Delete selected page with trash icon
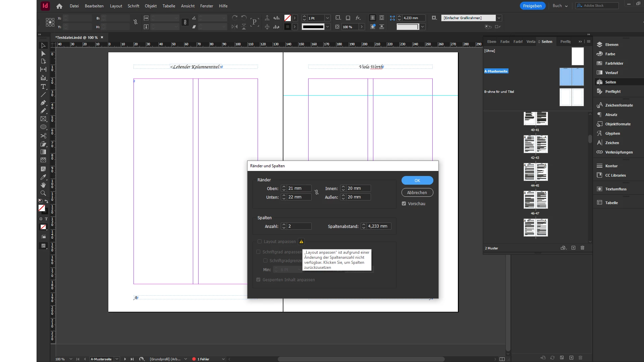The height and width of the screenshot is (362, 644). 582,248
